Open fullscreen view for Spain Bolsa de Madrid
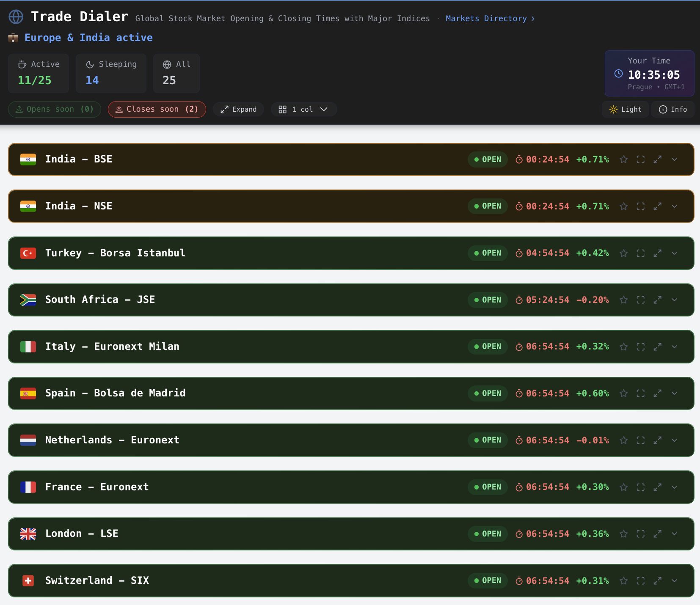The image size is (700, 605). 640,393
